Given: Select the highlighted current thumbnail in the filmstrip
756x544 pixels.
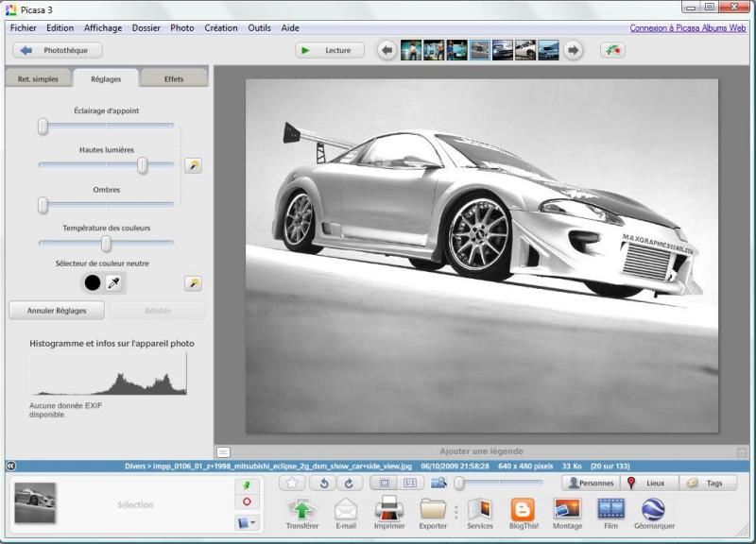Looking at the screenshot, I should [x=480, y=50].
